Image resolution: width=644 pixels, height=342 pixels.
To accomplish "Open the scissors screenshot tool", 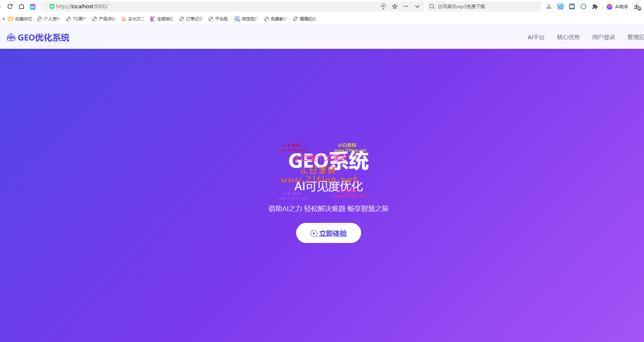I will tap(549, 6).
